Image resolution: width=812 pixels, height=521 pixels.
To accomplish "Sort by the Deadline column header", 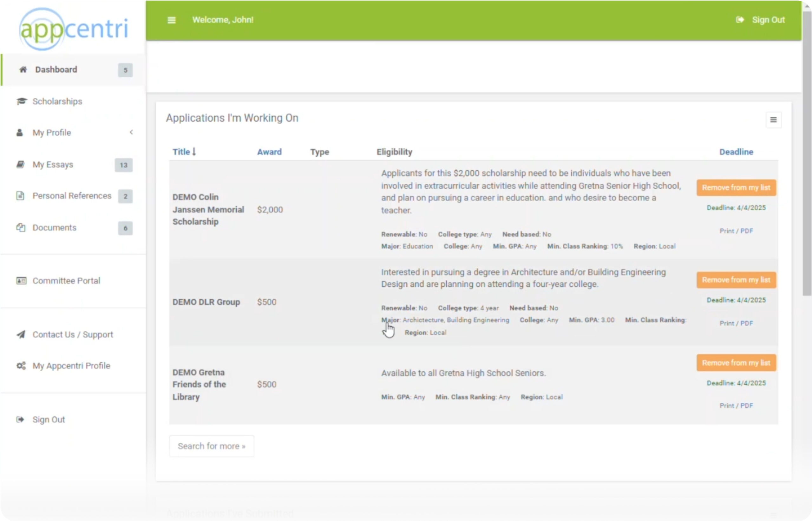I will coord(736,152).
